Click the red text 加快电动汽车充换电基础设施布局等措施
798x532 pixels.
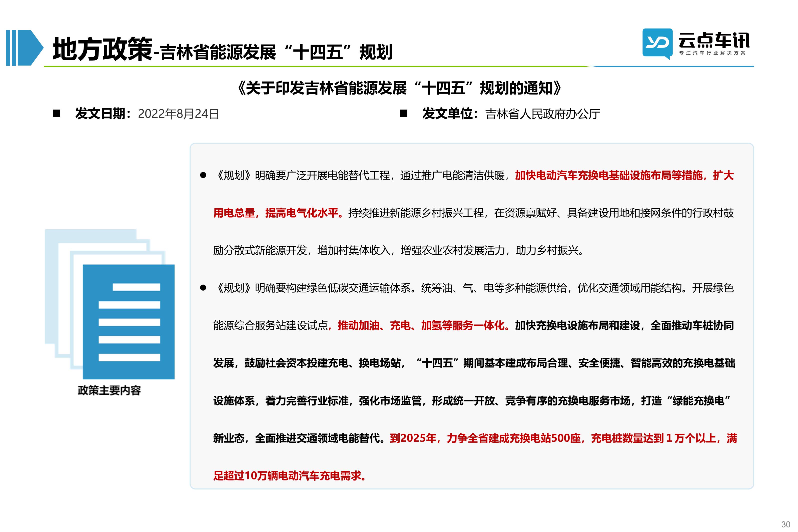click(x=609, y=175)
